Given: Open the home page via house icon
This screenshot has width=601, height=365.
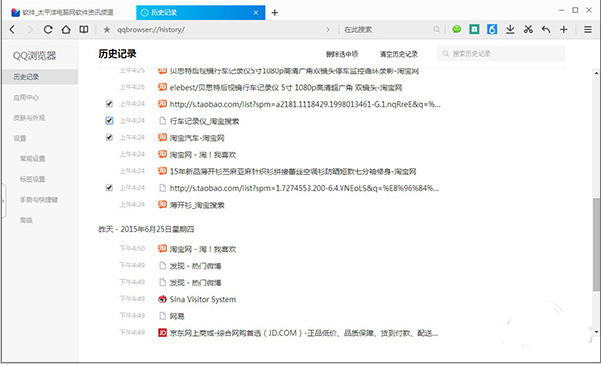Looking at the screenshot, I should pyautogui.click(x=66, y=30).
